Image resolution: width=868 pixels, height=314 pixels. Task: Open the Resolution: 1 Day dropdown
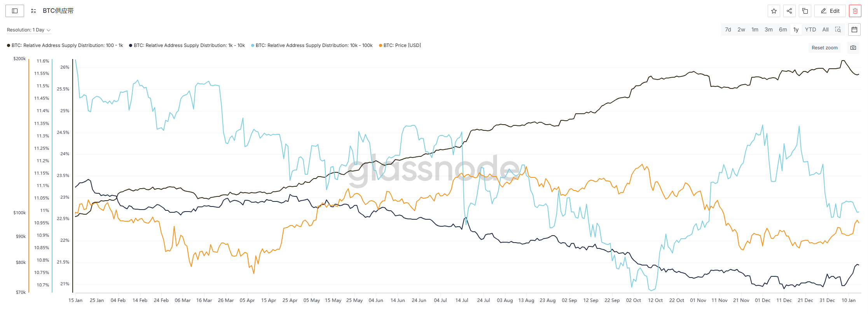[29, 30]
